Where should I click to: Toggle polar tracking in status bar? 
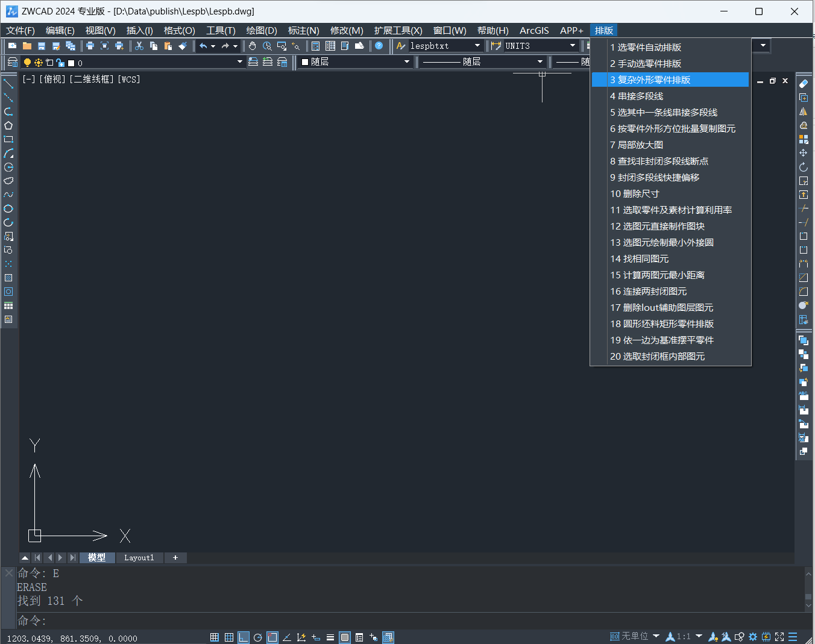(x=258, y=637)
